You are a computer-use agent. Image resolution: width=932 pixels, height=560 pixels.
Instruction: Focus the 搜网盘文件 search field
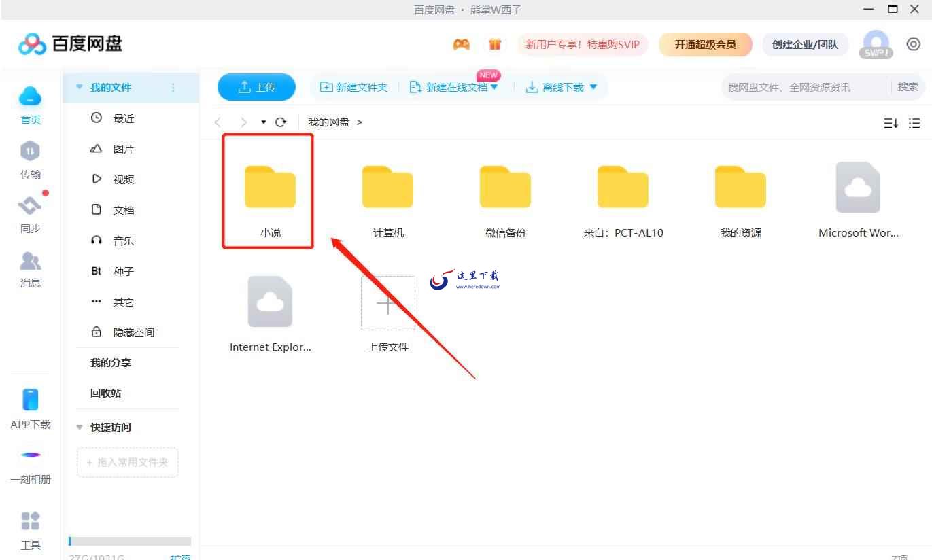806,87
